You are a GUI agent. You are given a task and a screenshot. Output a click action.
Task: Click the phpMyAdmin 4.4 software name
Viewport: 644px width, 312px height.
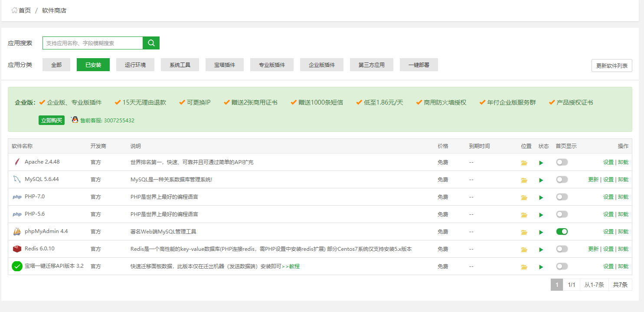(x=46, y=231)
